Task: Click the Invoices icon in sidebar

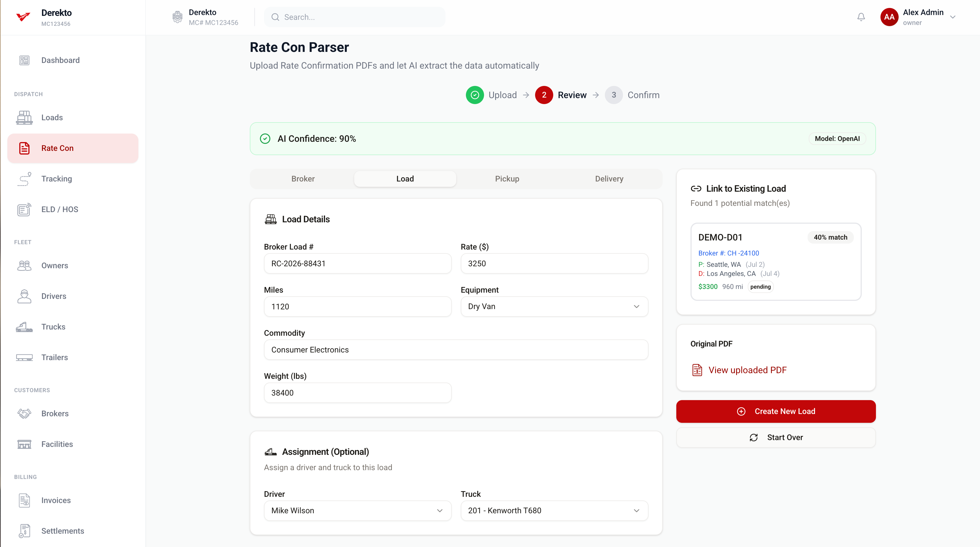Action: (x=24, y=500)
